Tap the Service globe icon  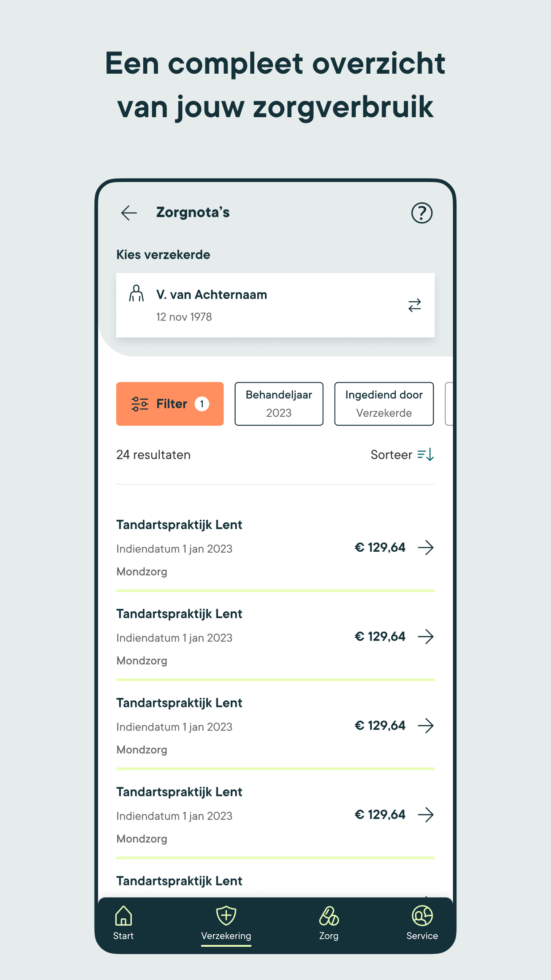422,916
